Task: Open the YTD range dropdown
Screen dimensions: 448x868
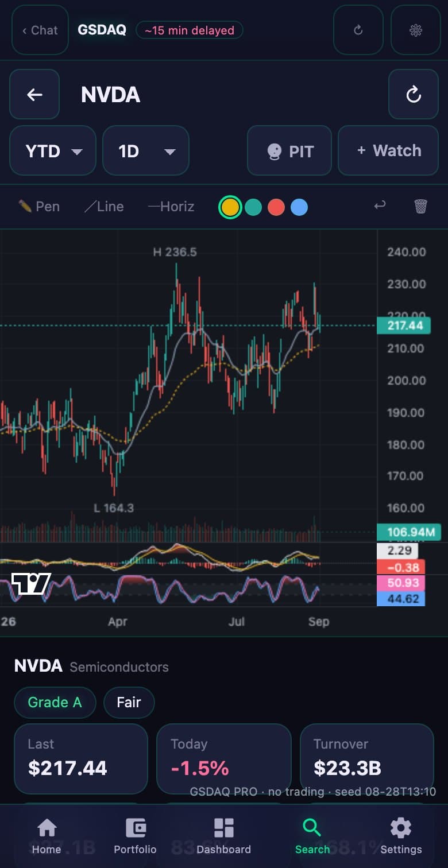Action: 53,150
